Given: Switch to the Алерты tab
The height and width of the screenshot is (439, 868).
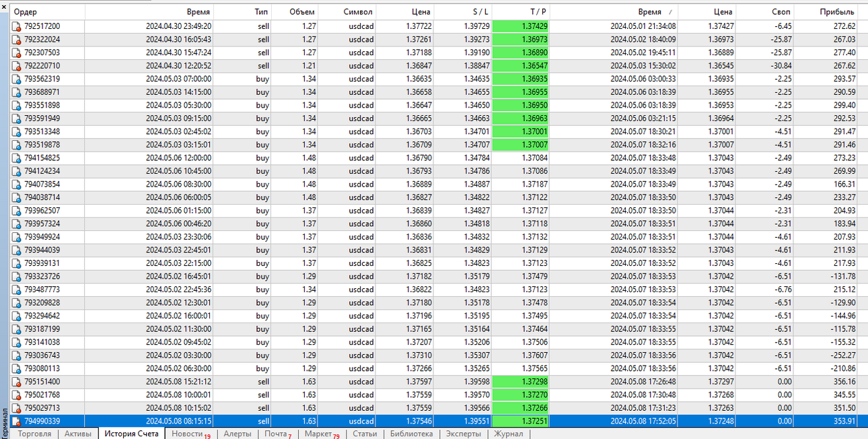Looking at the screenshot, I should 237,434.
